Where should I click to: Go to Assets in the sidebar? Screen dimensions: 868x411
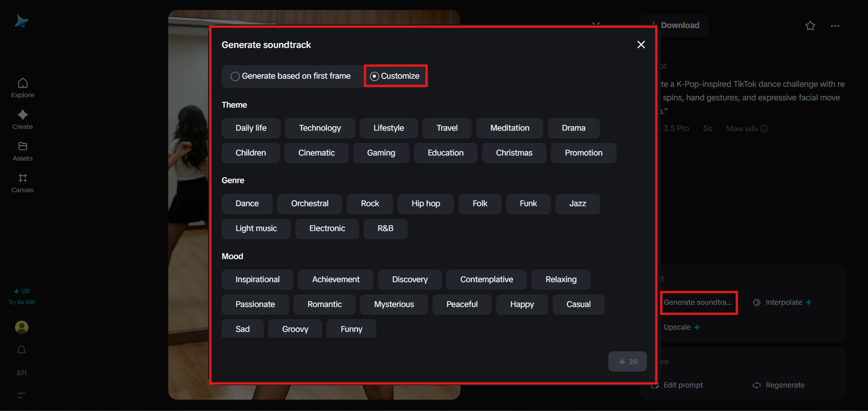(x=23, y=151)
